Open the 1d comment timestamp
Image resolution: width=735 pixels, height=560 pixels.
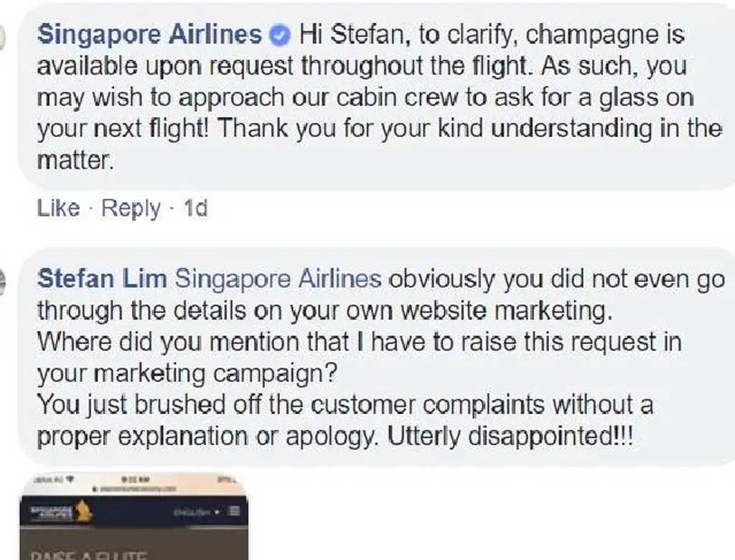point(195,207)
